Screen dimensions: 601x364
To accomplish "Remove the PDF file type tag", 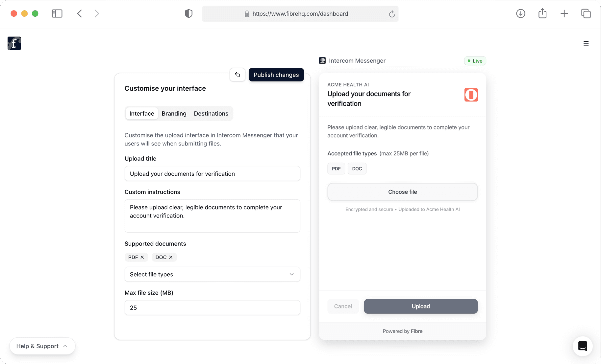I will point(142,257).
